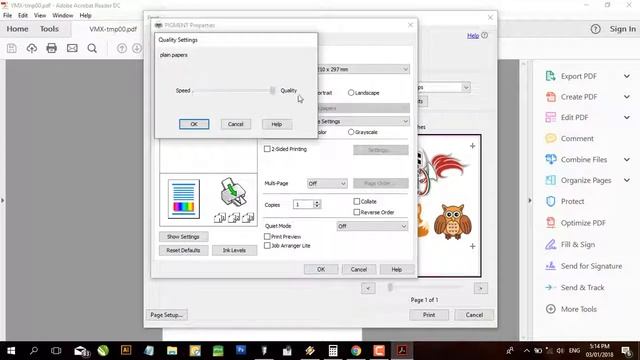
Task: Open the Organize Pages tool
Action: (x=586, y=180)
